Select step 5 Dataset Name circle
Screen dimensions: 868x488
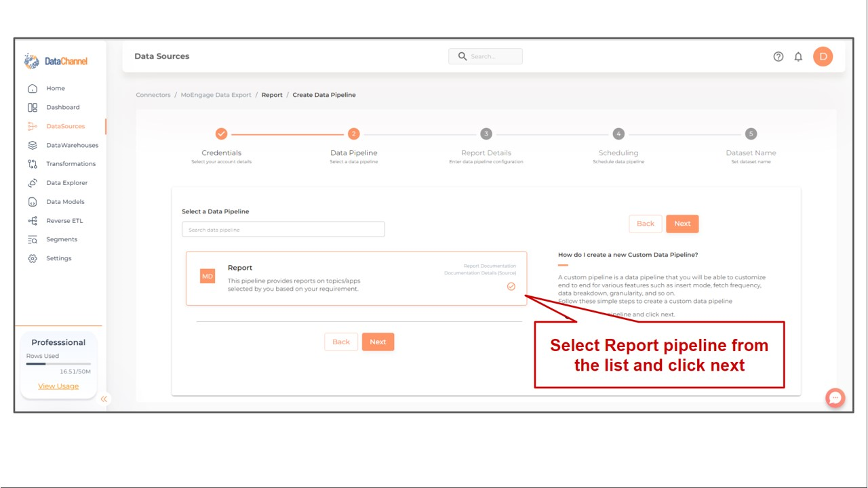751,134
